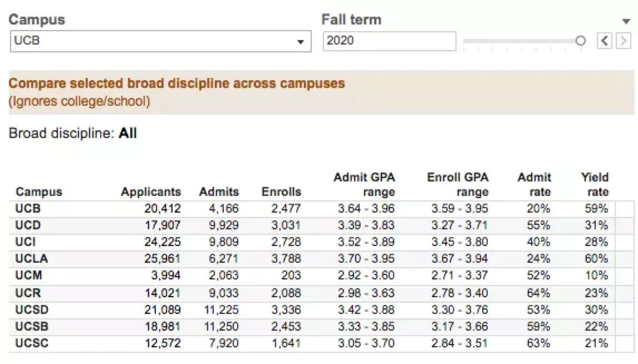
Task: Click the Admit rate column header
Action: coord(534,185)
